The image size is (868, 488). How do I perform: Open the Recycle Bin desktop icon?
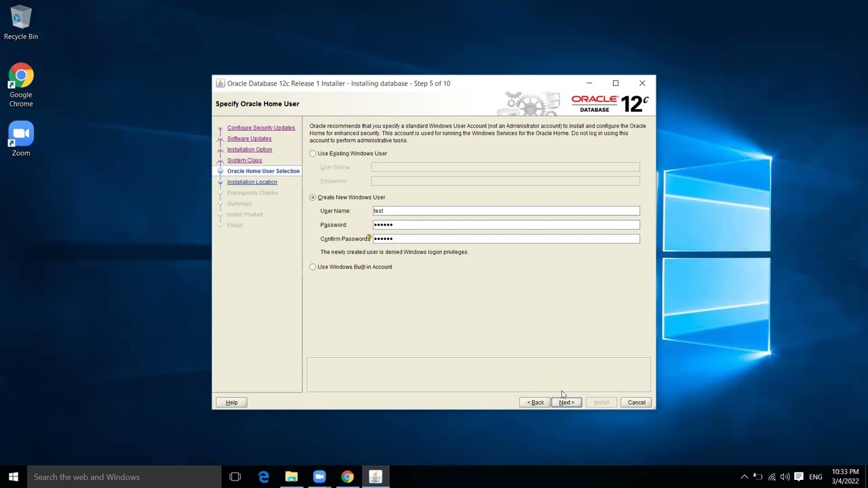click(21, 23)
